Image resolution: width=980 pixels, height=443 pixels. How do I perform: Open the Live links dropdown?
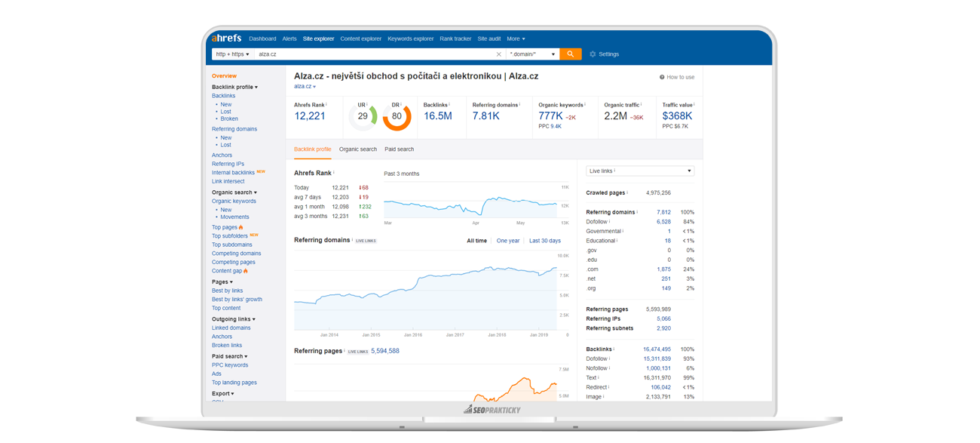(639, 171)
